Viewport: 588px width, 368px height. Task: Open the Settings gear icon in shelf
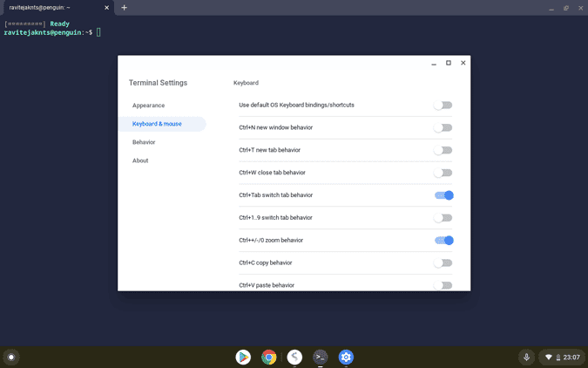[x=346, y=357]
